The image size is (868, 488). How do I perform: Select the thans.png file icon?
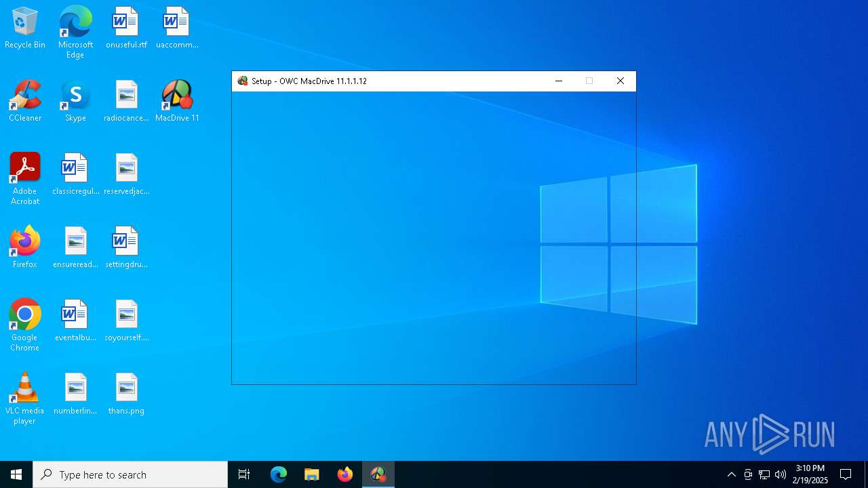tap(126, 394)
